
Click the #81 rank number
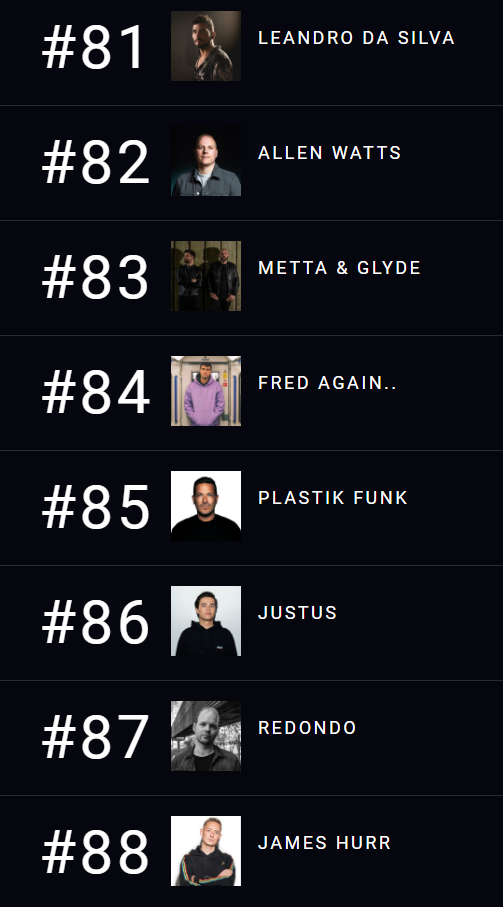pos(94,47)
